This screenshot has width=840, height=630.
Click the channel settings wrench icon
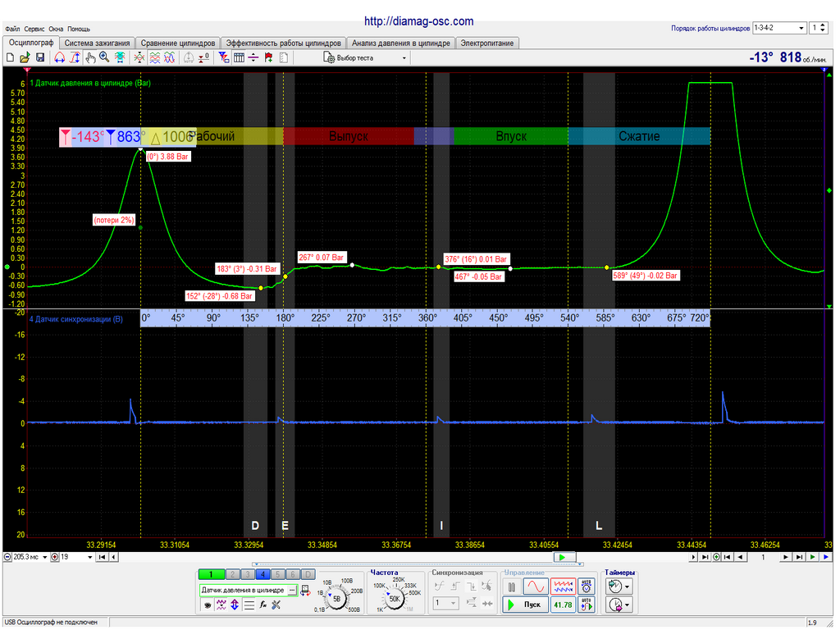(x=276, y=605)
